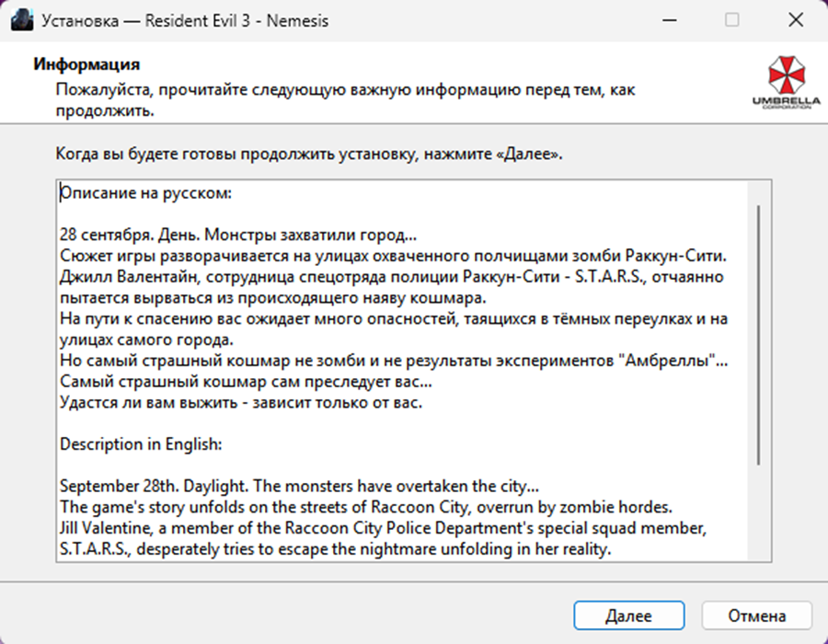Click the line 'Удастся ли вам выжить - зависит только от вас.'
The width and height of the screenshot is (828, 644).
pyautogui.click(x=241, y=402)
